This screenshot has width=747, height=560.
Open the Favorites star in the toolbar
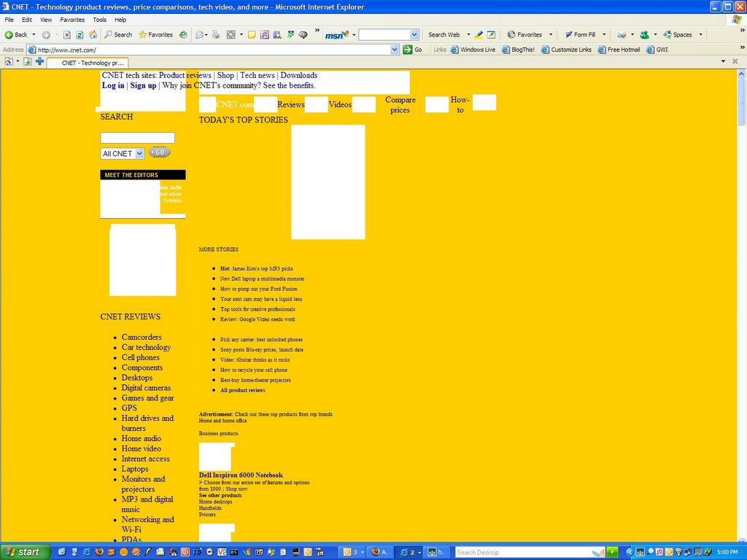(155, 35)
